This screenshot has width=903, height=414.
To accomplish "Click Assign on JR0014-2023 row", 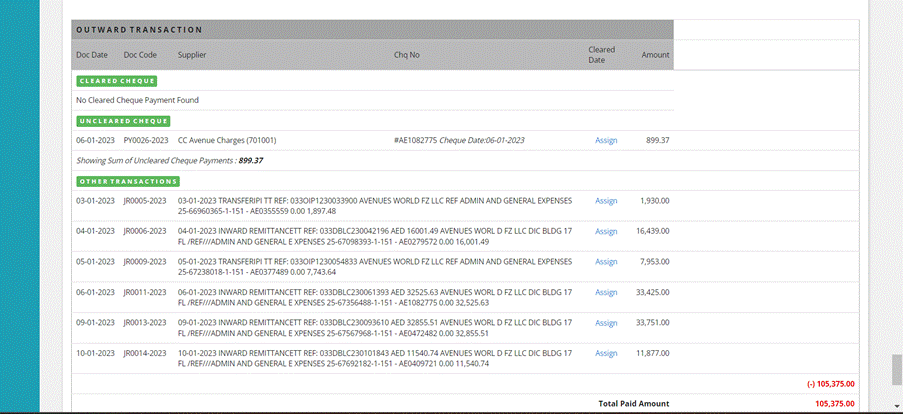I will point(606,353).
